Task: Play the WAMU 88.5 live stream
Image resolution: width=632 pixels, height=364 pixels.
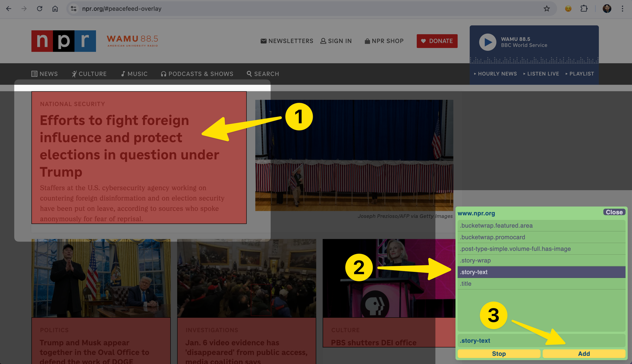Action: point(487,42)
